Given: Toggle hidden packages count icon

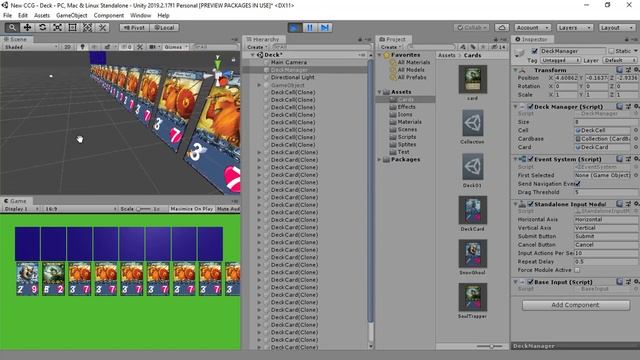Looking at the screenshot, I should [499, 47].
